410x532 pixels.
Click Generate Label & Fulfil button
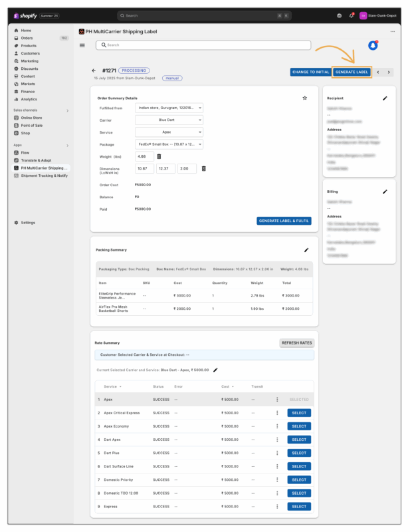pos(284,221)
